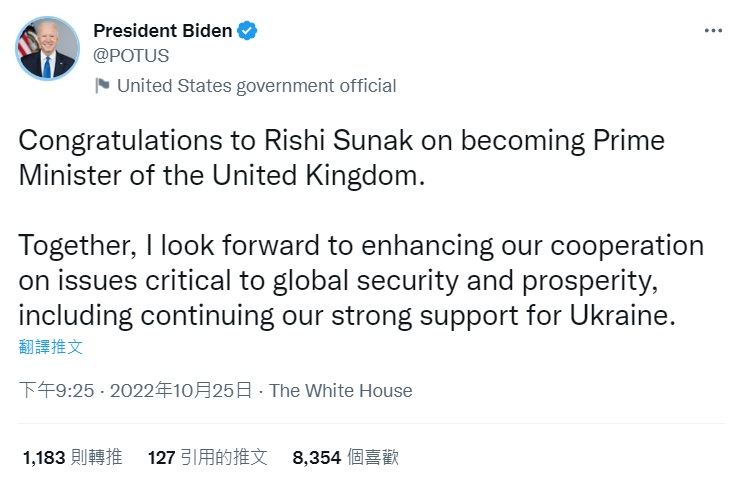
Task: Click the gray government flag icon
Action: [x=102, y=86]
